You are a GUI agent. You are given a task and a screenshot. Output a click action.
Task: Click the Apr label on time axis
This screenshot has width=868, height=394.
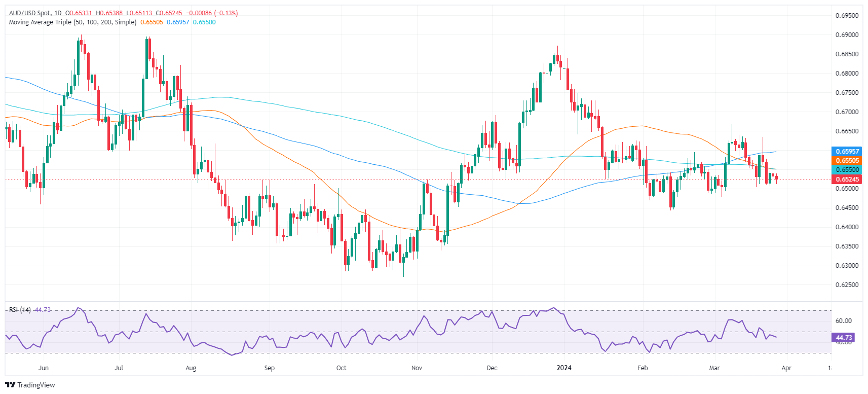[x=786, y=368]
